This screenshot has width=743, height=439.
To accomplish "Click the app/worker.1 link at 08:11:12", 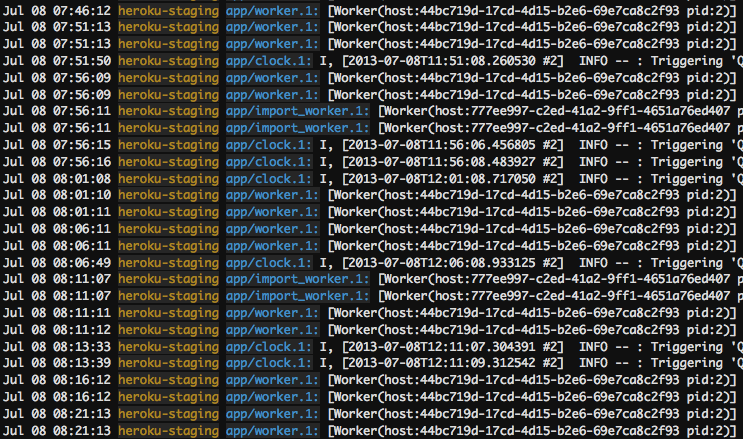I will click(272, 330).
